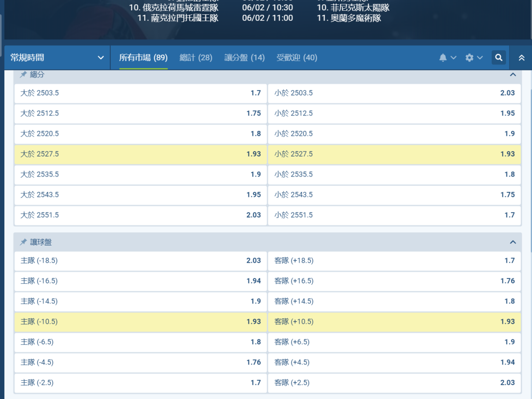Click 俄克拉荷馬城雷霆隊 team name

tap(180, 7)
